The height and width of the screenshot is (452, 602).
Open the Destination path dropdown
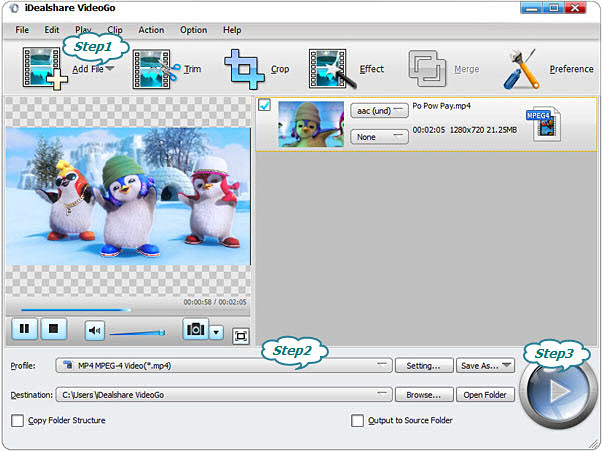[224, 394]
